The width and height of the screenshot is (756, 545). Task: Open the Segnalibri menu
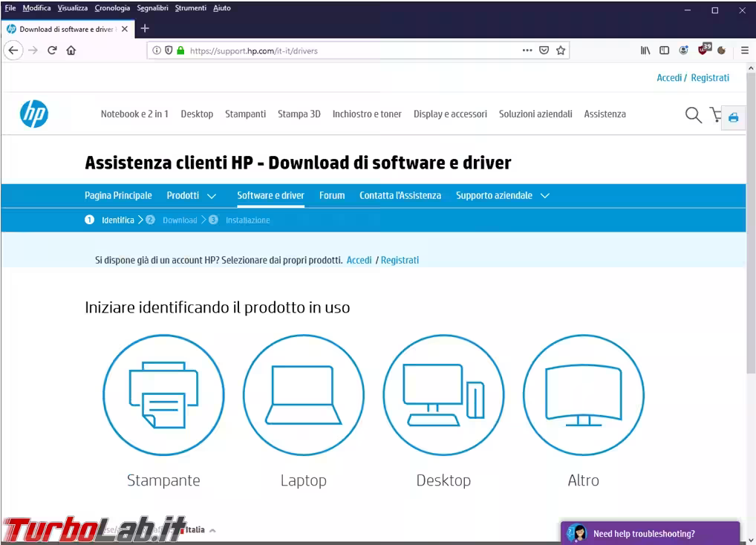click(x=152, y=8)
